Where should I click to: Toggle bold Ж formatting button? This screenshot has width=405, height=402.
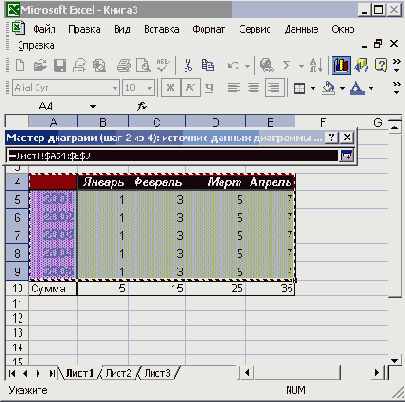170,88
